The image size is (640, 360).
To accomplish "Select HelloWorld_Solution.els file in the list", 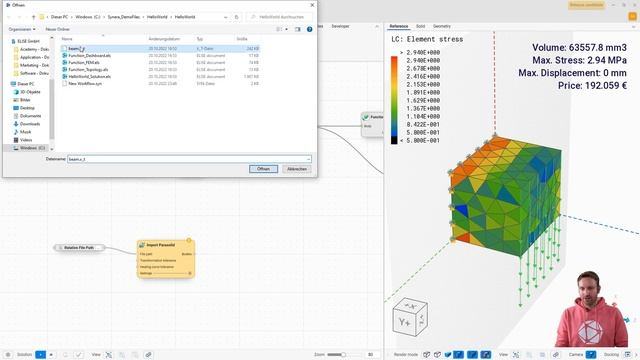I will 160,76.
